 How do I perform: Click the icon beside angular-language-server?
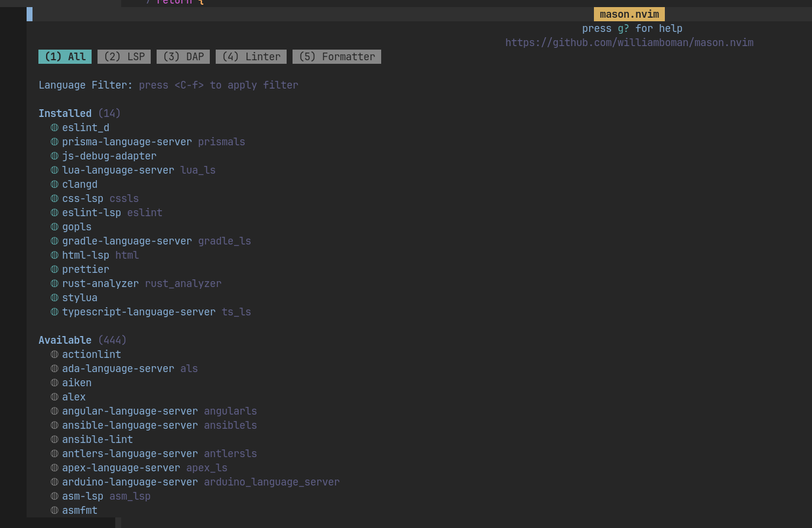coord(54,411)
